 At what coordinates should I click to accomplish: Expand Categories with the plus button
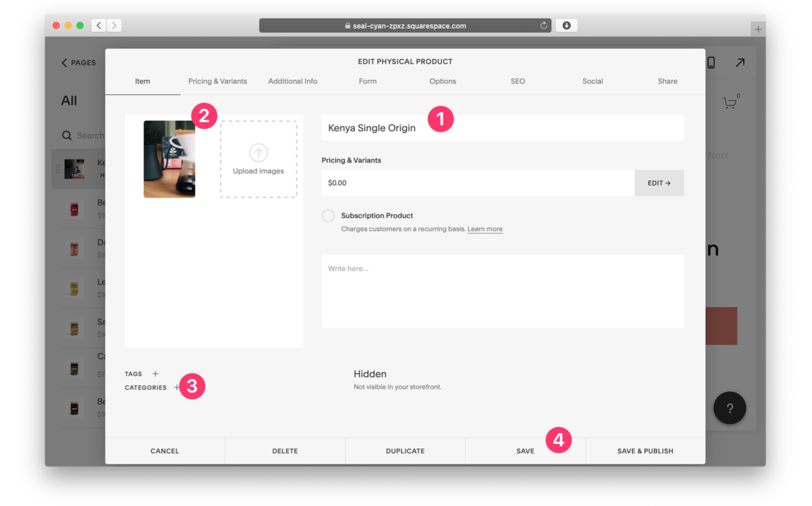click(177, 388)
